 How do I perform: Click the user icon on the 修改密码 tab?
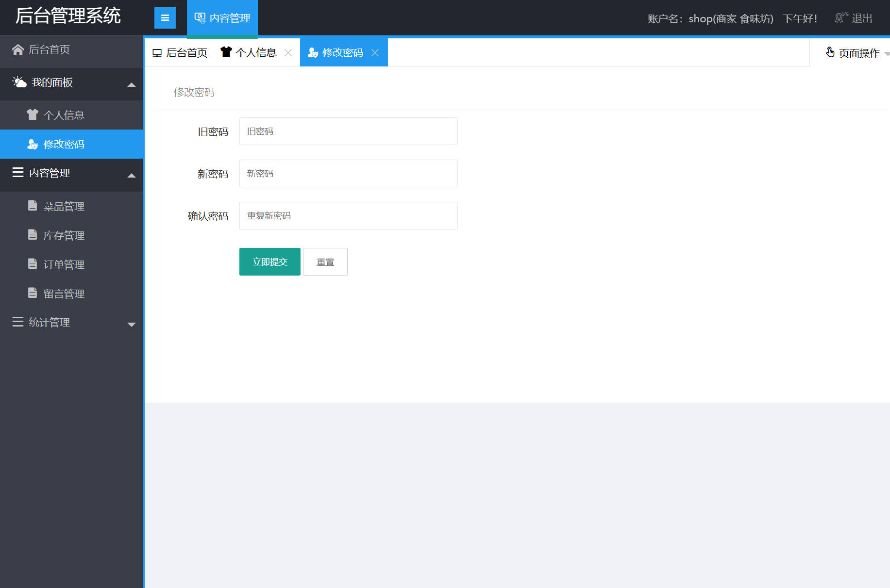313,52
